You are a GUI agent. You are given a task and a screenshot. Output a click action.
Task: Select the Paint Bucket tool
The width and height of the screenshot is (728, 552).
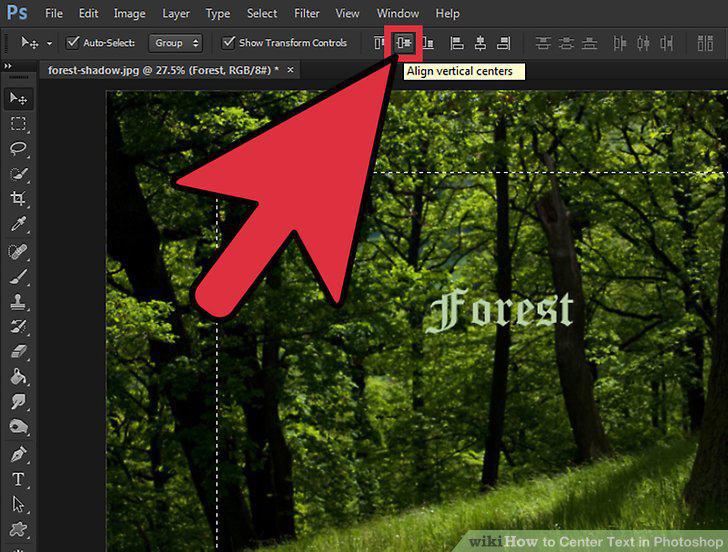click(x=19, y=377)
